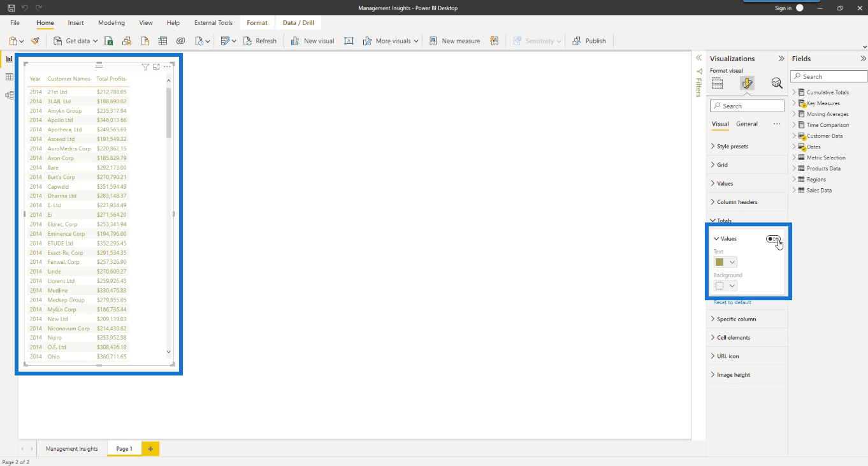The image size is (868, 466).
Task: Open Excel workbook data source icon
Action: click(108, 41)
